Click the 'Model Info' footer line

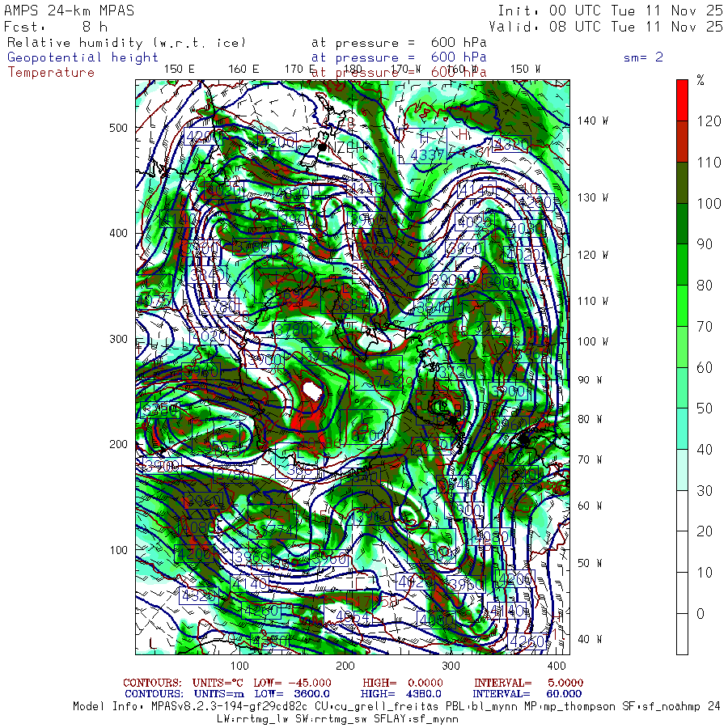[x=396, y=706]
